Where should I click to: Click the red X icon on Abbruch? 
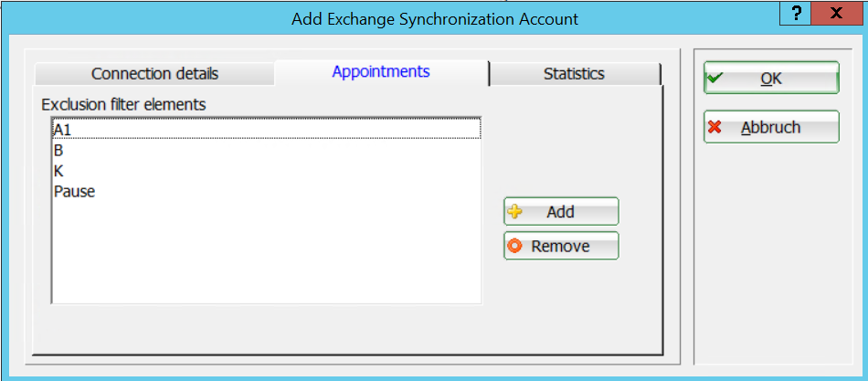(x=715, y=127)
